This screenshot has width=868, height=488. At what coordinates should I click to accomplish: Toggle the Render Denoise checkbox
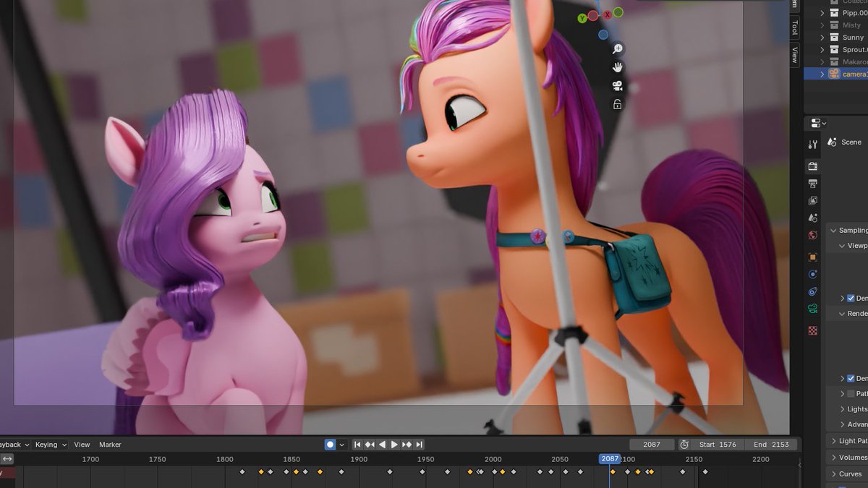click(851, 378)
